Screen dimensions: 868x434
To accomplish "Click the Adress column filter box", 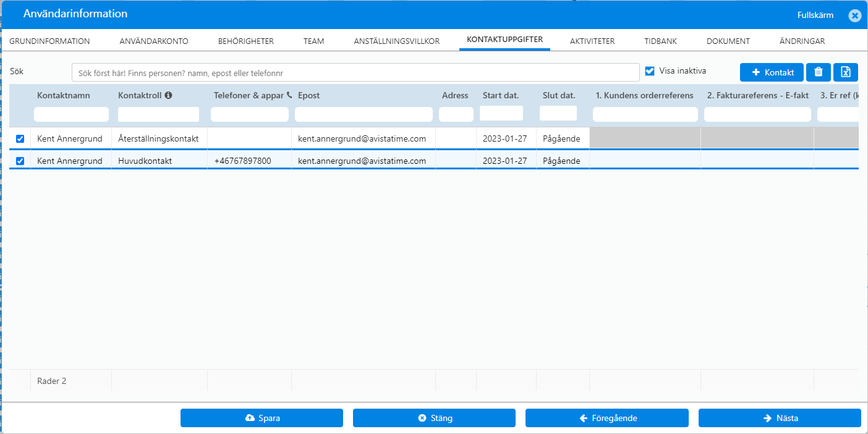I will [456, 114].
